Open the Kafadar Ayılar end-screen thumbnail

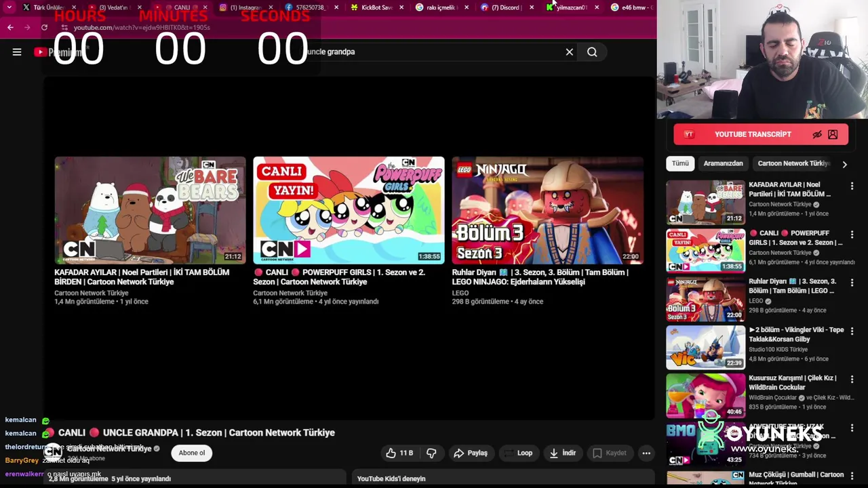(x=150, y=210)
